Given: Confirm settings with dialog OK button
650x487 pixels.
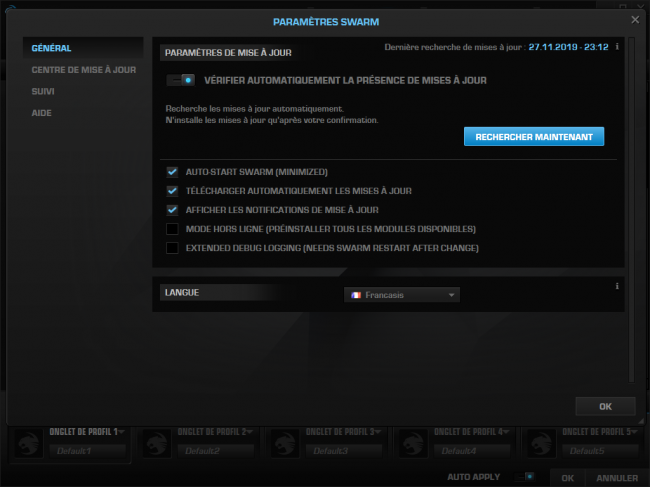Looking at the screenshot, I should pos(605,406).
